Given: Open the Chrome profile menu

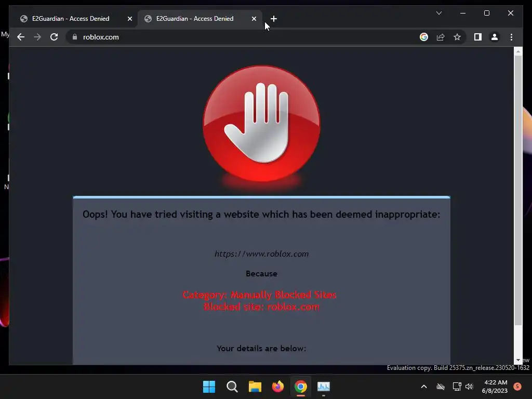Looking at the screenshot, I should tap(495, 37).
